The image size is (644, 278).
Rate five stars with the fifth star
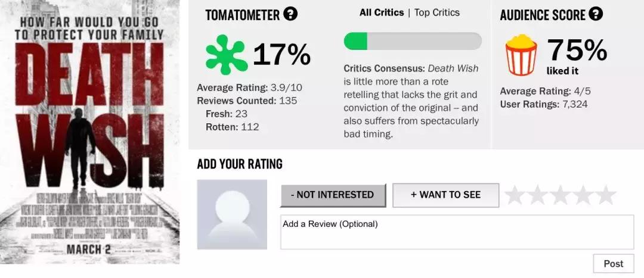(x=606, y=195)
